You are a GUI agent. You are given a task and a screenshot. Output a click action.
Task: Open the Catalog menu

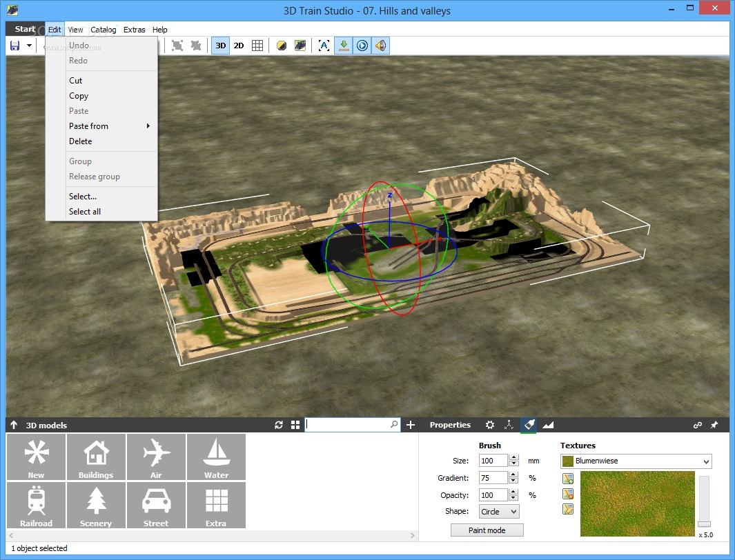[103, 30]
